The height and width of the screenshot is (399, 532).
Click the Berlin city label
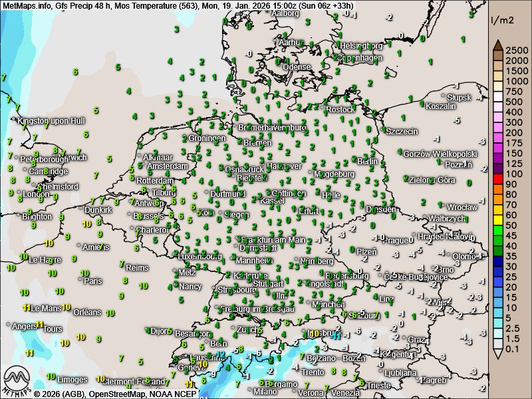pos(367,161)
